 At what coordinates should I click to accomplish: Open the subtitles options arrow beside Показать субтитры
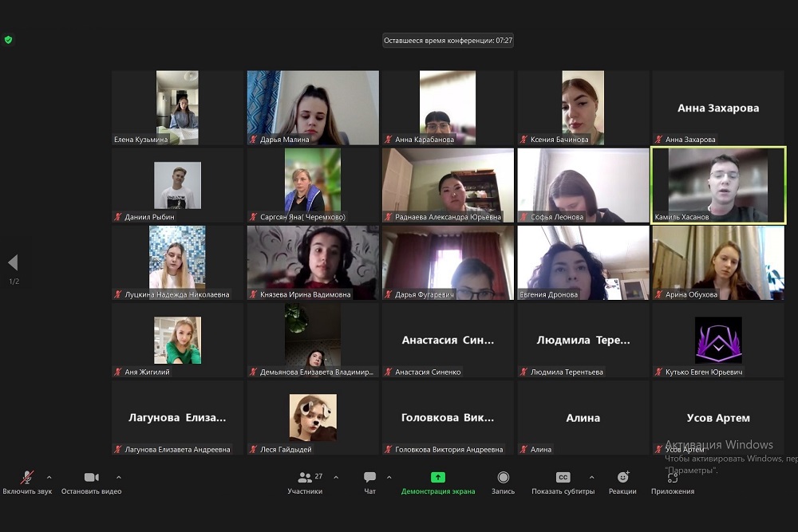tap(591, 477)
